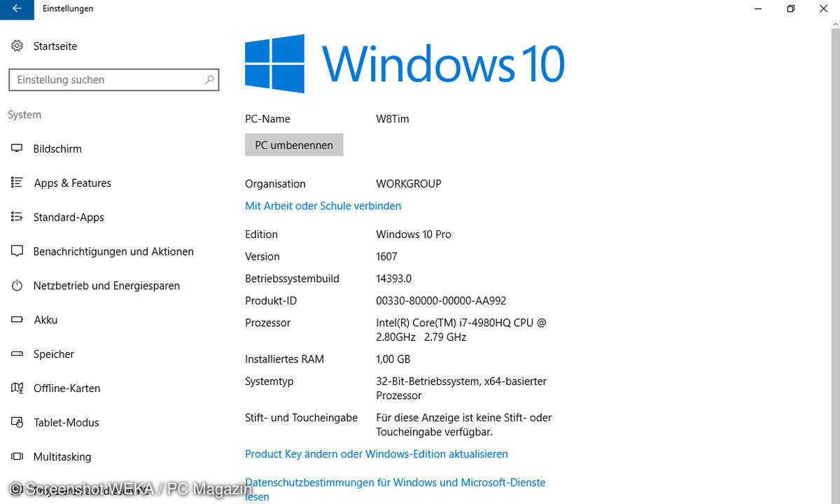Open Tablet-Modus via its icon
Image resolution: width=840 pixels, height=504 pixels.
[x=17, y=423]
